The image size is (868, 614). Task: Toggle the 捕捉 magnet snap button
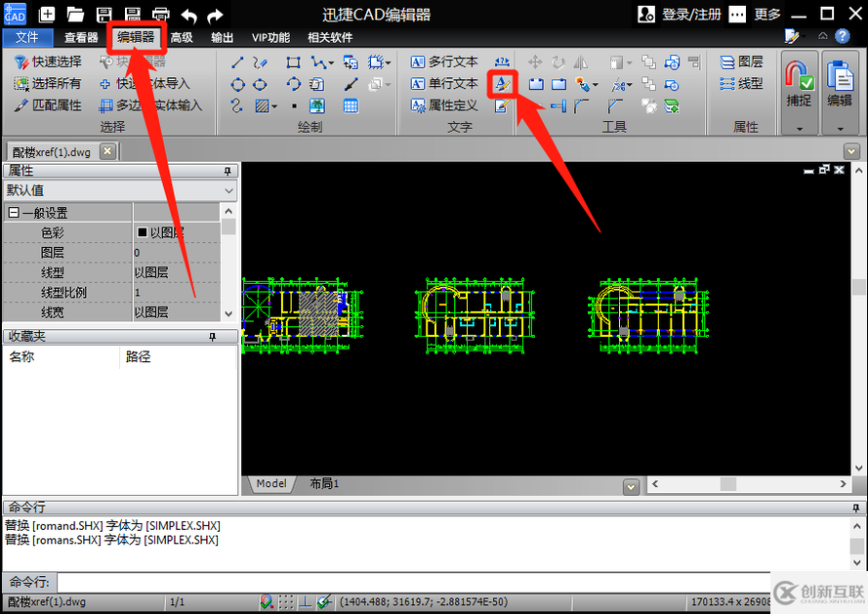799,86
